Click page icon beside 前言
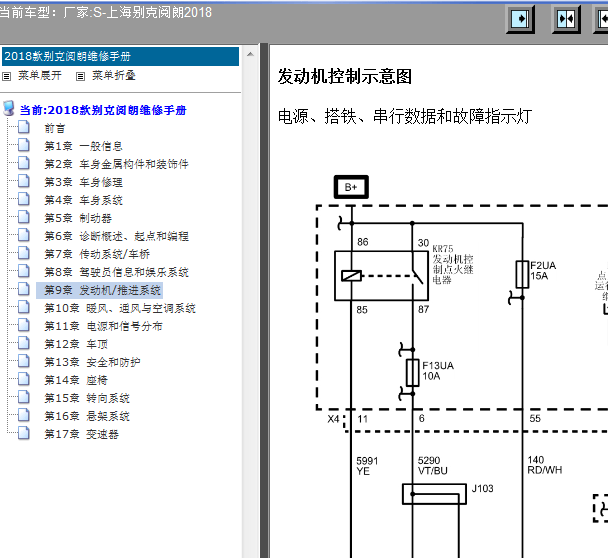Image resolution: width=608 pixels, height=558 pixels. coord(24,127)
